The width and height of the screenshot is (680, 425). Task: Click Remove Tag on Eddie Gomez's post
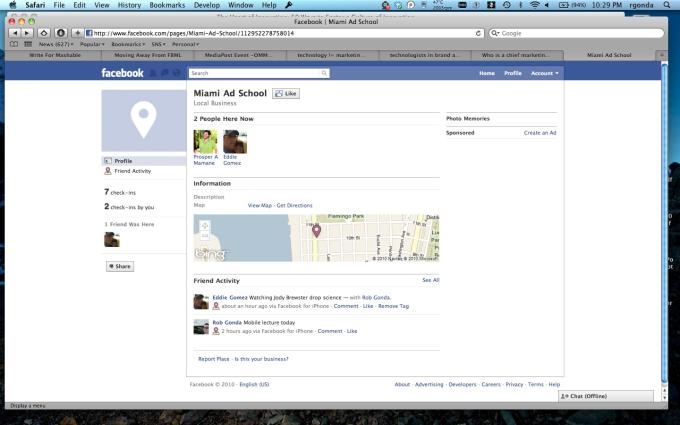pos(393,306)
